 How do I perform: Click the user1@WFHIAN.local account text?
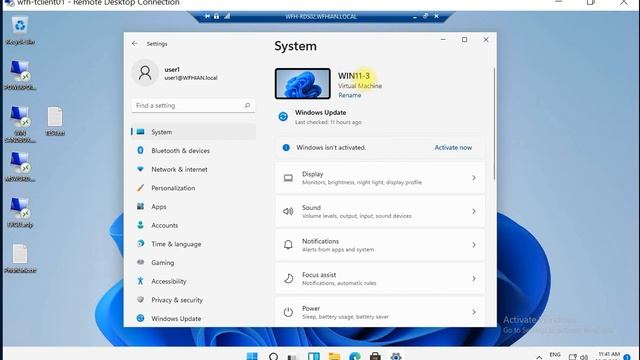[191, 78]
